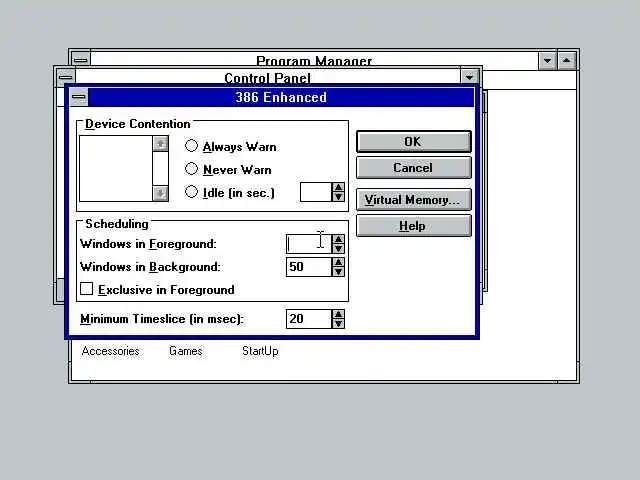
Task: Open the Games program group
Action: (x=186, y=351)
